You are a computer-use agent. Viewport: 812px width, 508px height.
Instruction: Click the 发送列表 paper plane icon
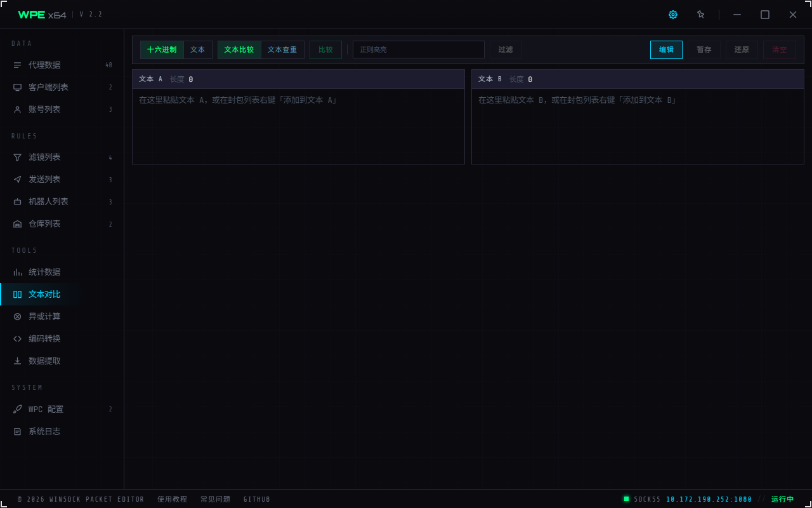[x=18, y=179]
